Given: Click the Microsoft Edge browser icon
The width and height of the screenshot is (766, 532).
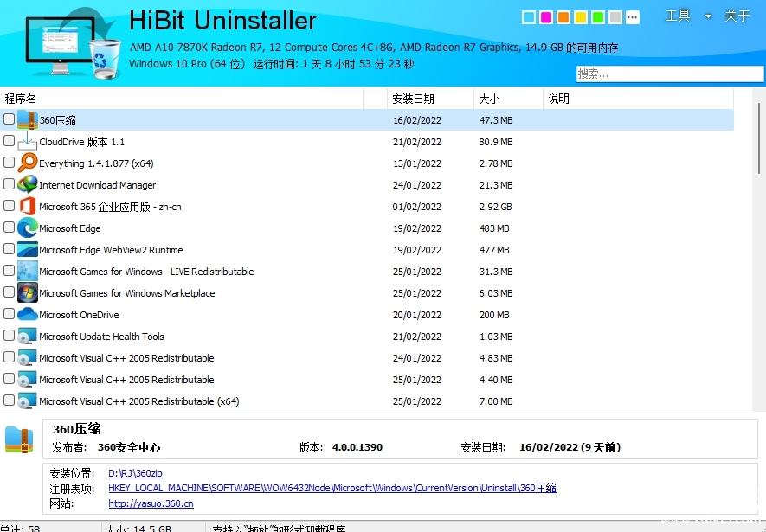Looking at the screenshot, I should (28, 228).
